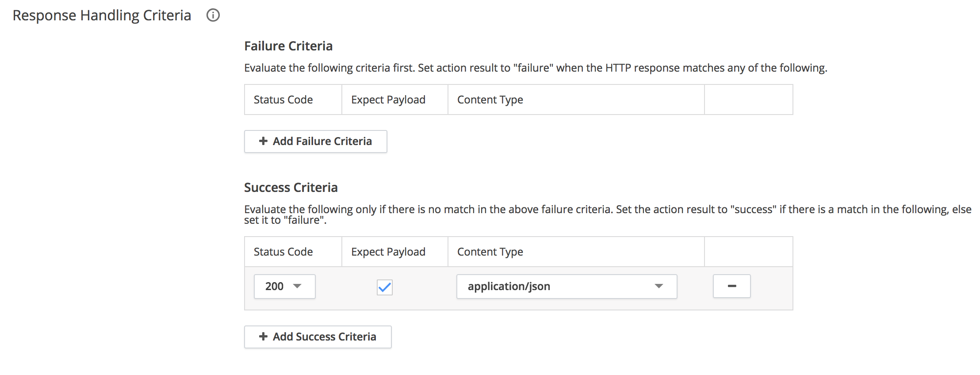Remove the 200 success criteria row
The width and height of the screenshot is (980, 375).
(731, 286)
